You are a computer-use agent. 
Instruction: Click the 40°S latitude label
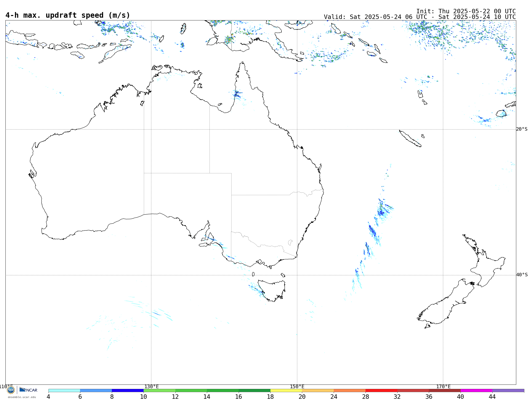tap(522, 275)
